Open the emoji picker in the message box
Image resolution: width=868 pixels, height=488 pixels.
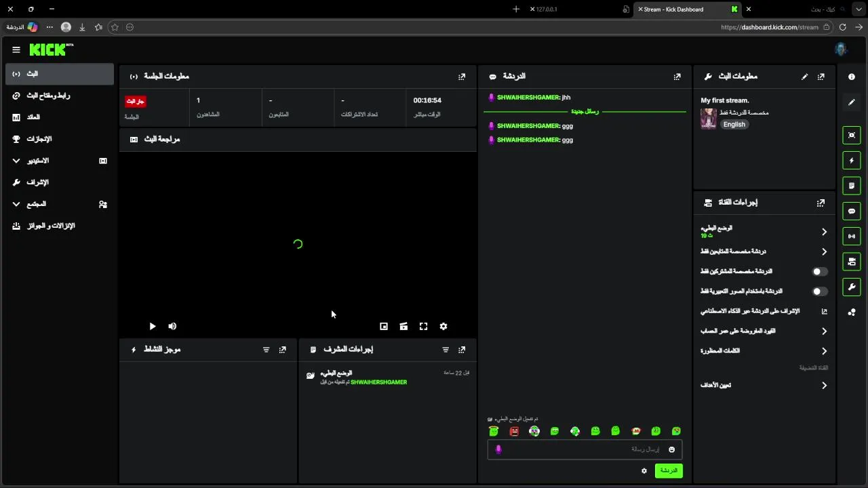click(672, 449)
